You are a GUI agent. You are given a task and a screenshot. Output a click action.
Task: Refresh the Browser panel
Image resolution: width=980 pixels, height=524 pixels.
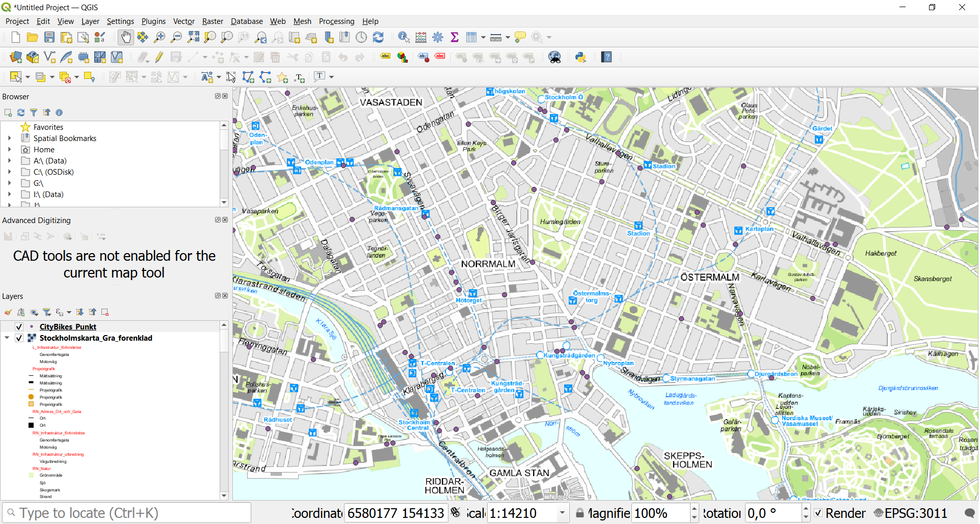[x=21, y=113]
